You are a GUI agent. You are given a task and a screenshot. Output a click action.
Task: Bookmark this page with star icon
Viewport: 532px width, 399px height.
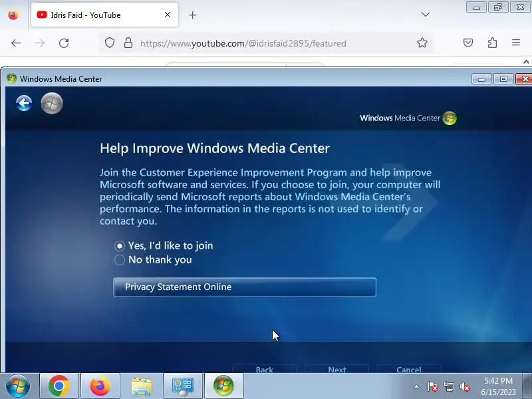[422, 43]
